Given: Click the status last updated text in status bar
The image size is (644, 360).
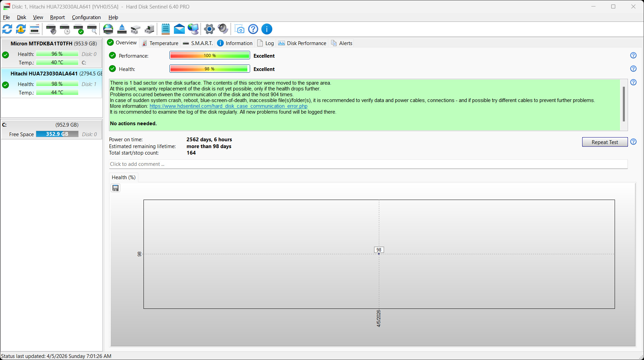Looking at the screenshot, I should (56, 356).
